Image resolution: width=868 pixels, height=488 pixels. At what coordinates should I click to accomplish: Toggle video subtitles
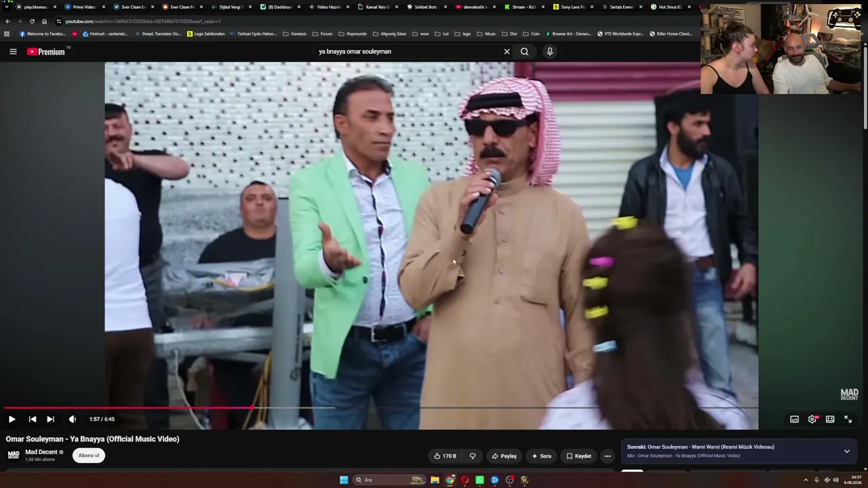click(x=794, y=420)
